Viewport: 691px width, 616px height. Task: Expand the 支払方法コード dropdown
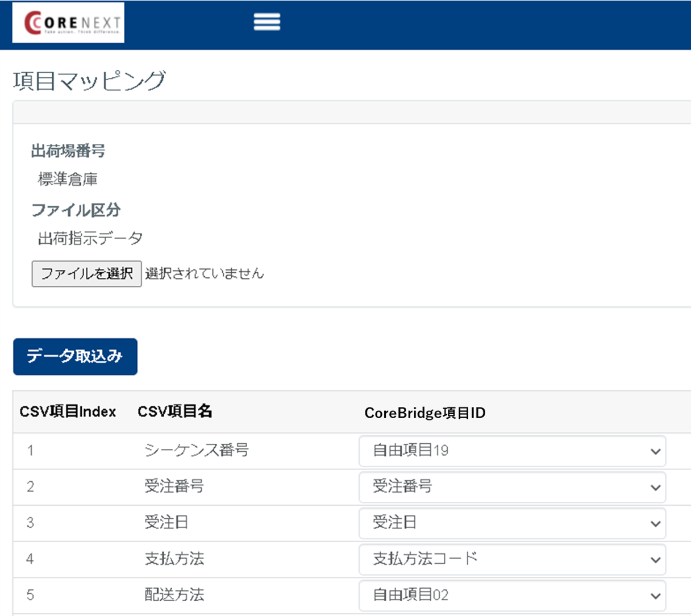coord(511,559)
